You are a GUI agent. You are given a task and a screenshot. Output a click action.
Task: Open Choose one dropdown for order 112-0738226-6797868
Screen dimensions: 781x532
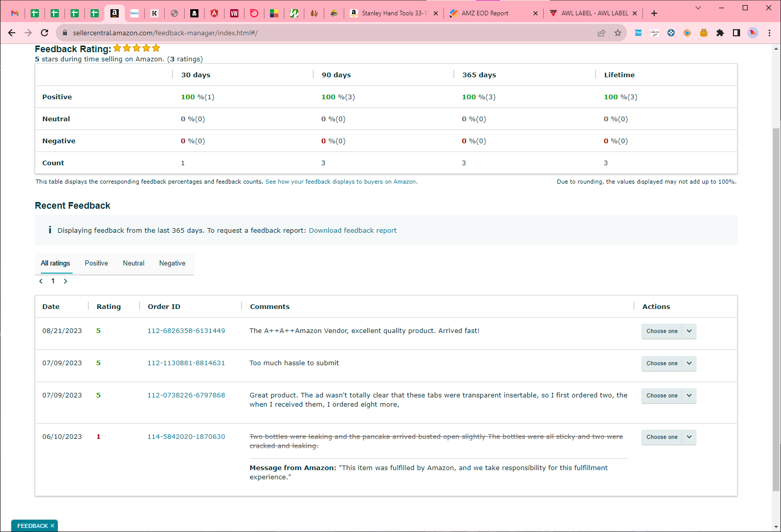(x=668, y=395)
